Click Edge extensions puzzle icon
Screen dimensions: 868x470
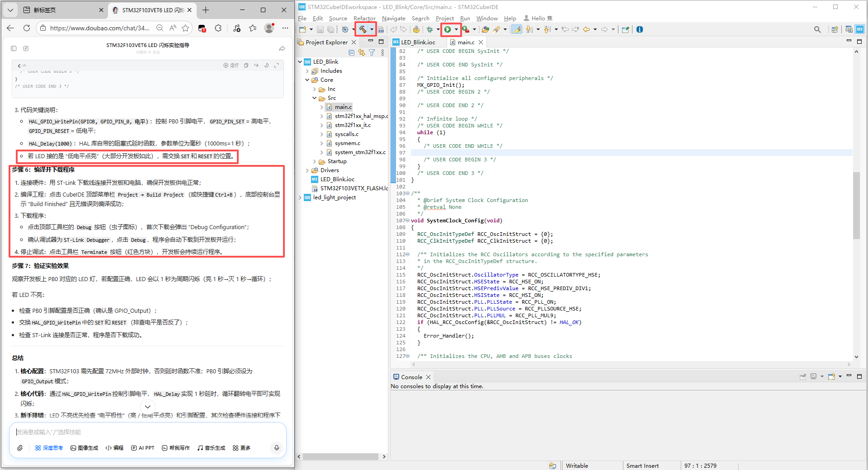(218, 28)
